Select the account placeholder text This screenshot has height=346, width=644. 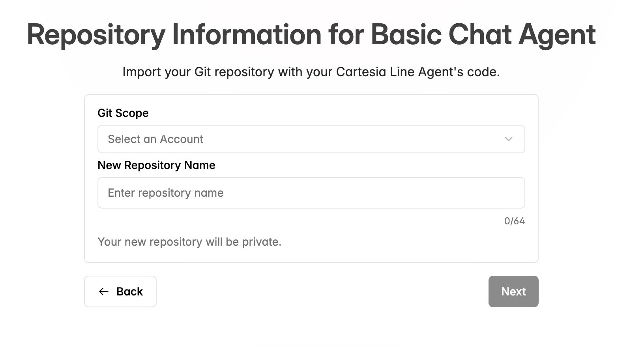tap(155, 139)
